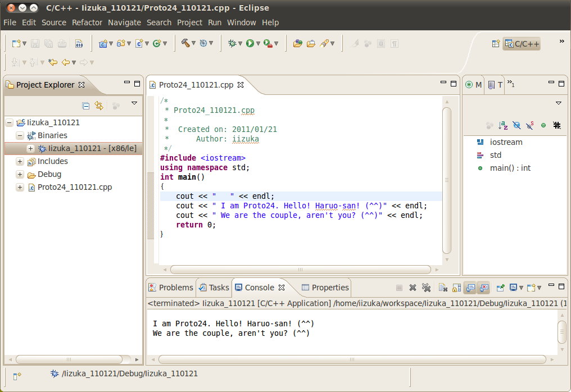Go to Last Edit Location
Screen dimensions: 571x392
53,62
